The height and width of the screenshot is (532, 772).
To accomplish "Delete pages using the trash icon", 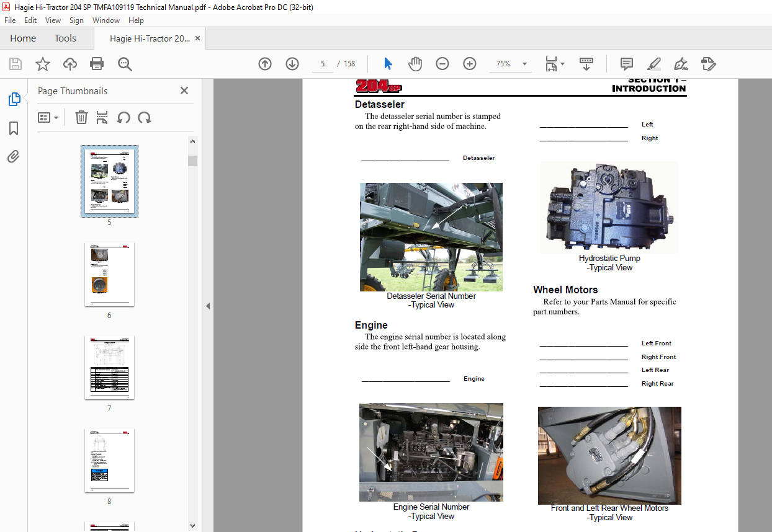I will (81, 117).
